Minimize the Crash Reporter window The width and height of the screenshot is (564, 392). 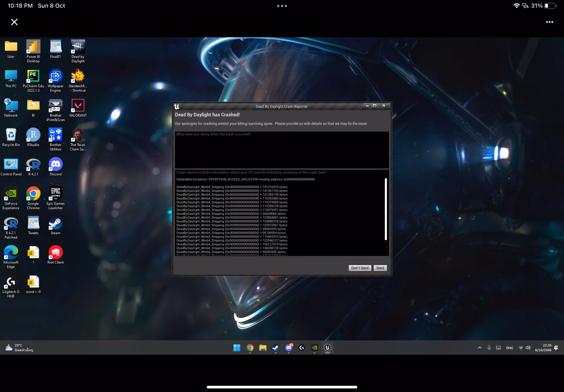367,105
